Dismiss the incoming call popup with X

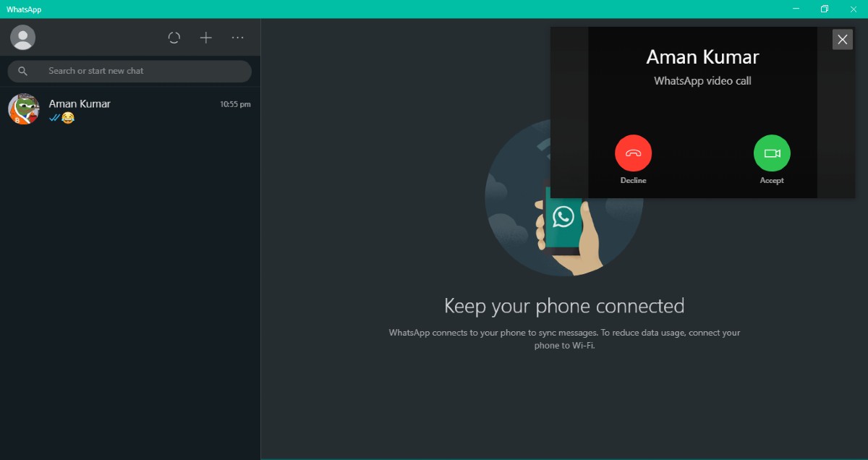pos(842,40)
